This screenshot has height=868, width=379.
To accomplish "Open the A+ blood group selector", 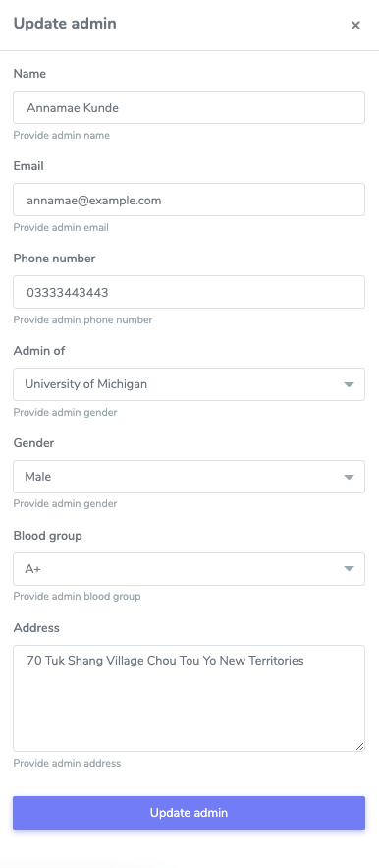I will [189, 569].
